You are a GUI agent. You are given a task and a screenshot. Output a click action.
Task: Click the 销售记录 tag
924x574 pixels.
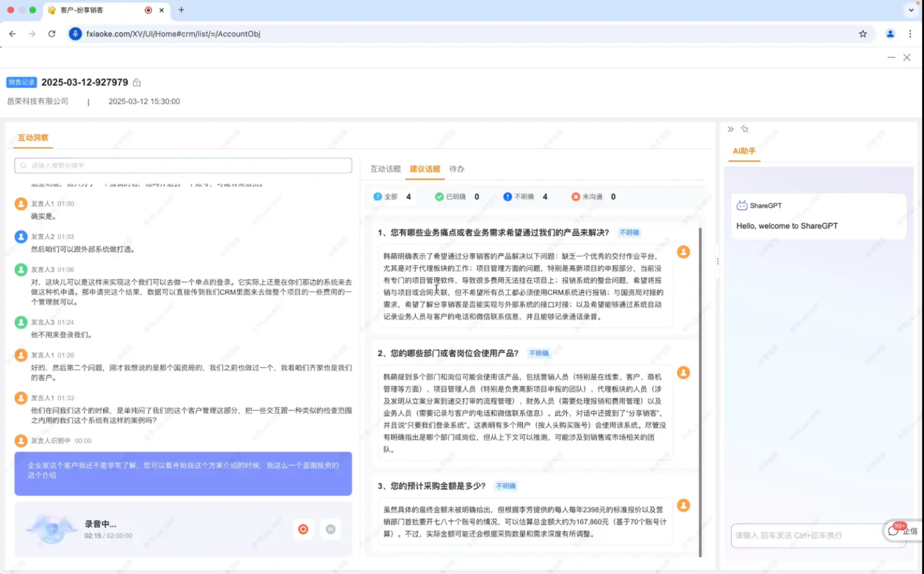21,83
